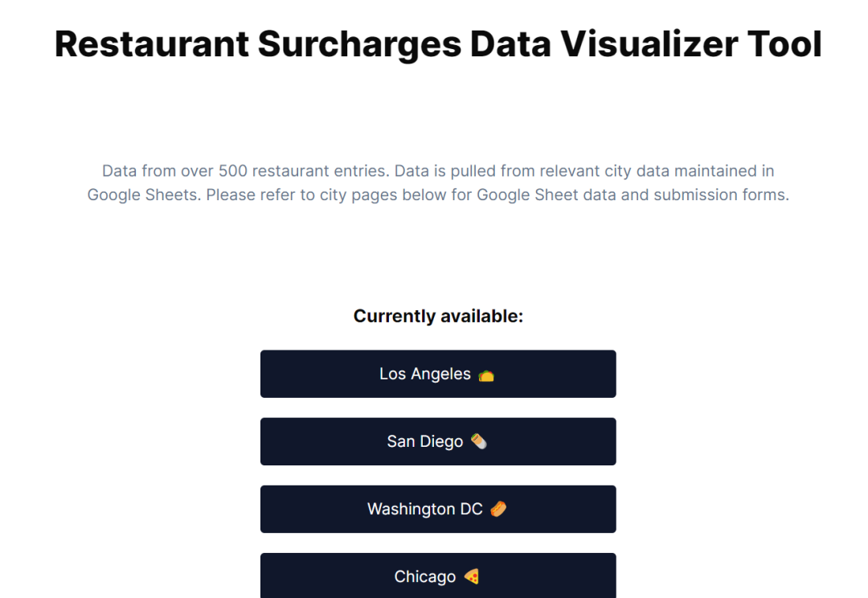Click the word "Data" in the page title

tap(510, 43)
